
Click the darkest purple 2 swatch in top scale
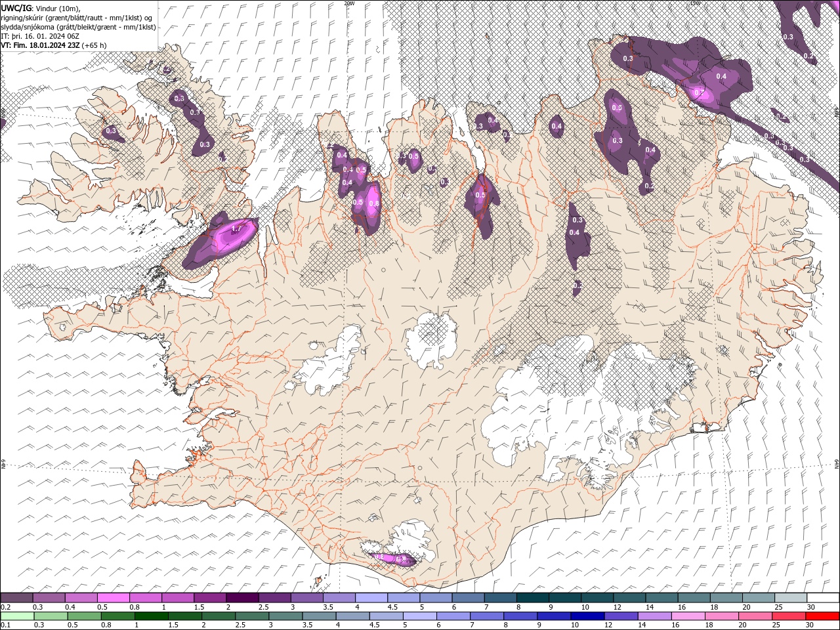pos(242,598)
